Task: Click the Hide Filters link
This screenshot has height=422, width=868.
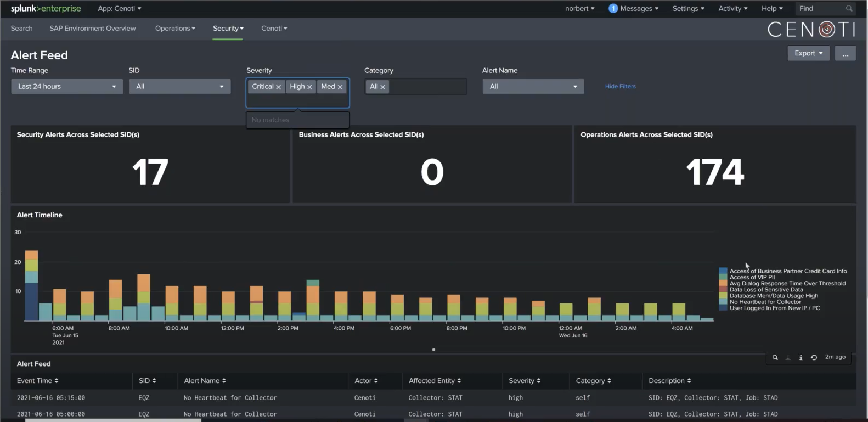Action: pos(621,86)
